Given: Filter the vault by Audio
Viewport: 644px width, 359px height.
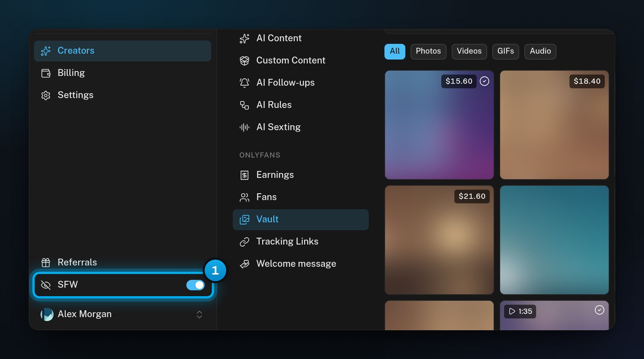Looking at the screenshot, I should 540,52.
